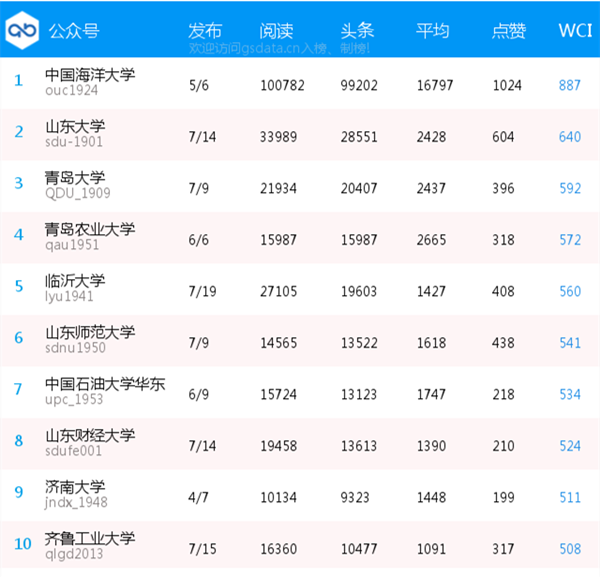Viewport: 600px width, 577px height.
Task: Select the account name 齐鲁工业大学
Action: (90, 539)
